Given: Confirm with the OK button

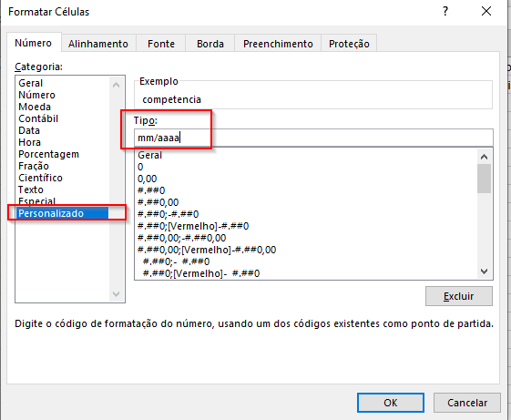Looking at the screenshot, I should click(x=391, y=403).
